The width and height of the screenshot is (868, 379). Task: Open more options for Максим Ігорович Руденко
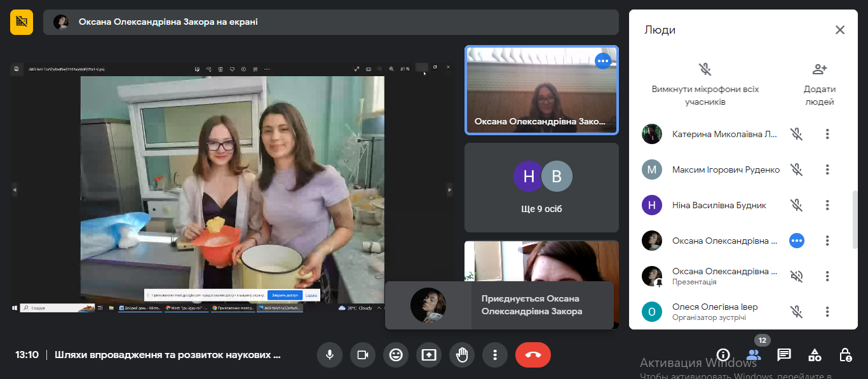pos(827,170)
